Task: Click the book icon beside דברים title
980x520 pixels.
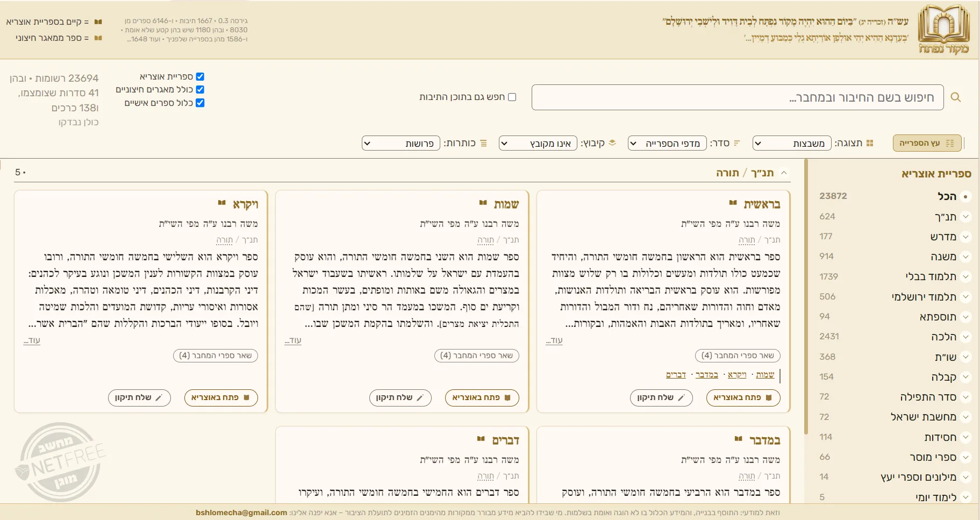Action: coord(481,439)
